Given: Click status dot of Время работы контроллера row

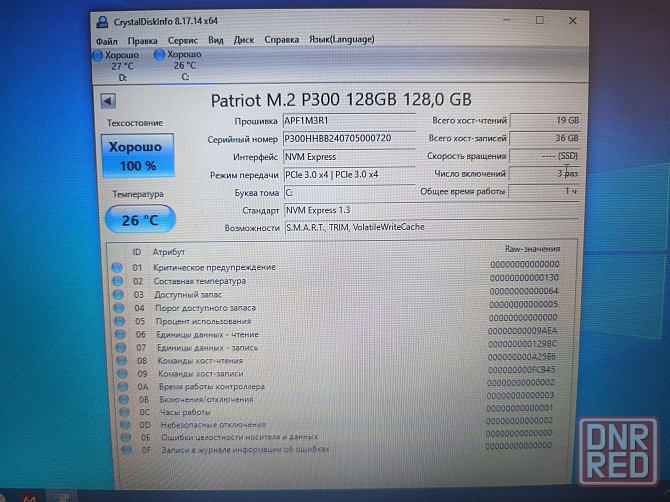Looking at the screenshot, I should tap(123, 387).
